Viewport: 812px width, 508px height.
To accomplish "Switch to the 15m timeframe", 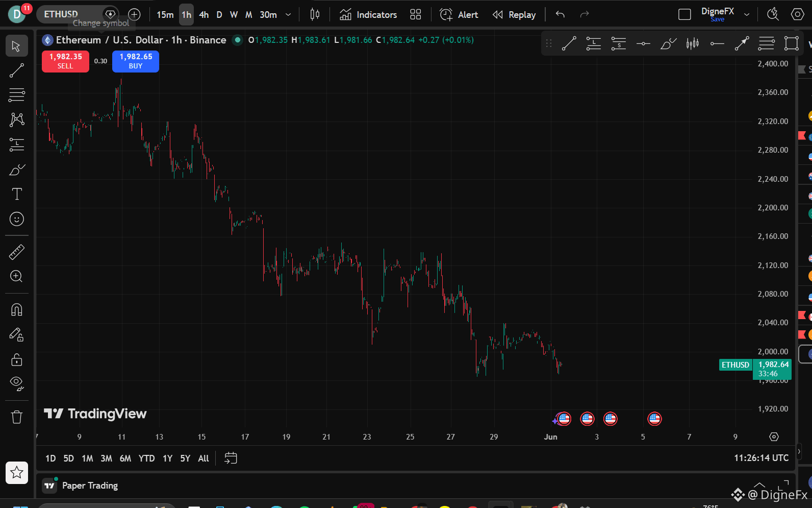I will 165,15.
